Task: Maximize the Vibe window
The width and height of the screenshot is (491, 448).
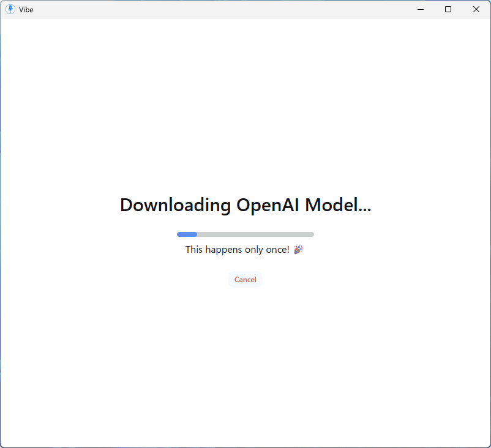Action: [448, 9]
